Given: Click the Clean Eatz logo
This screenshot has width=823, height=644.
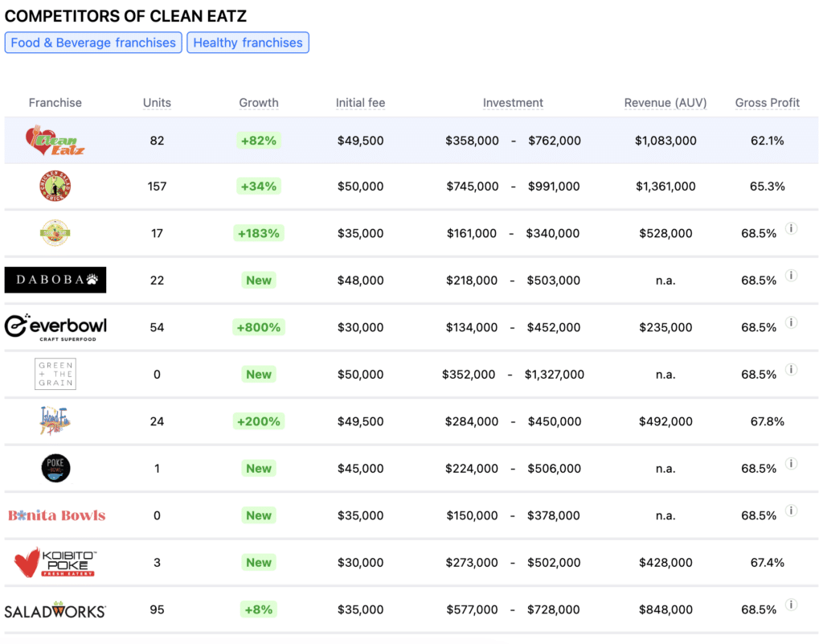Looking at the screenshot, I should (x=55, y=141).
